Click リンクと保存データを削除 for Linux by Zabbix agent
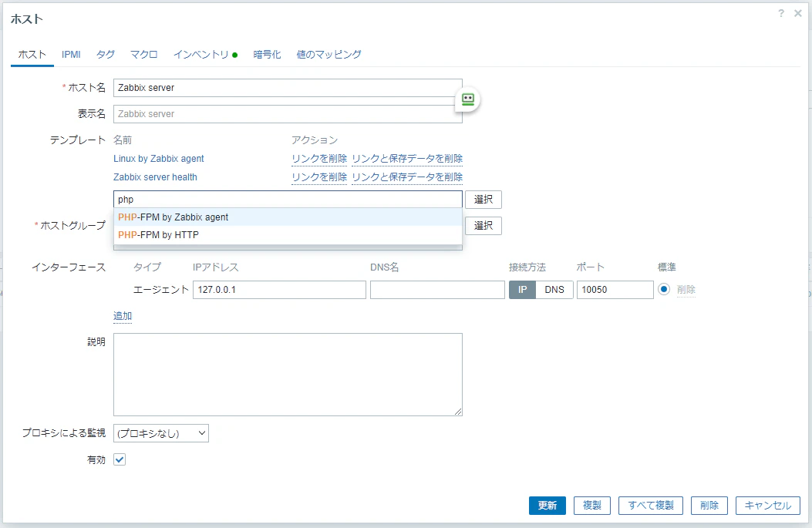812x528 pixels. pyautogui.click(x=407, y=159)
